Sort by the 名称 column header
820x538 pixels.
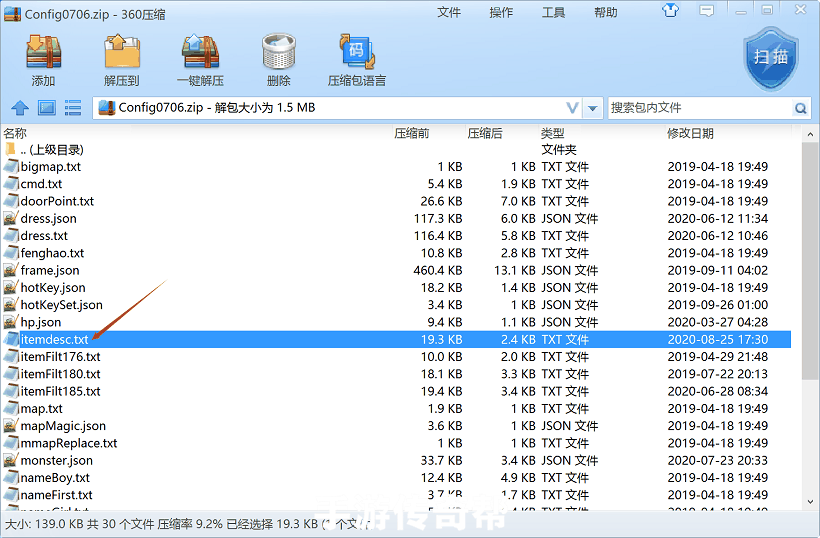click(15, 133)
